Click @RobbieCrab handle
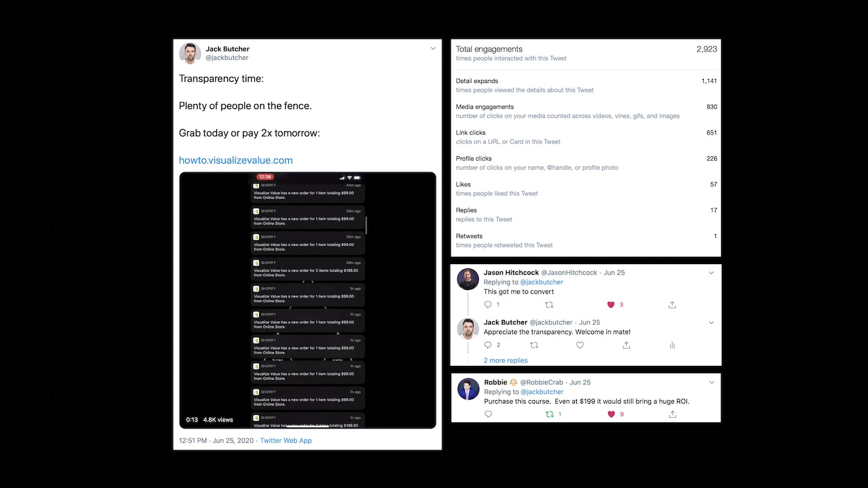This screenshot has width=868, height=488. tap(541, 383)
